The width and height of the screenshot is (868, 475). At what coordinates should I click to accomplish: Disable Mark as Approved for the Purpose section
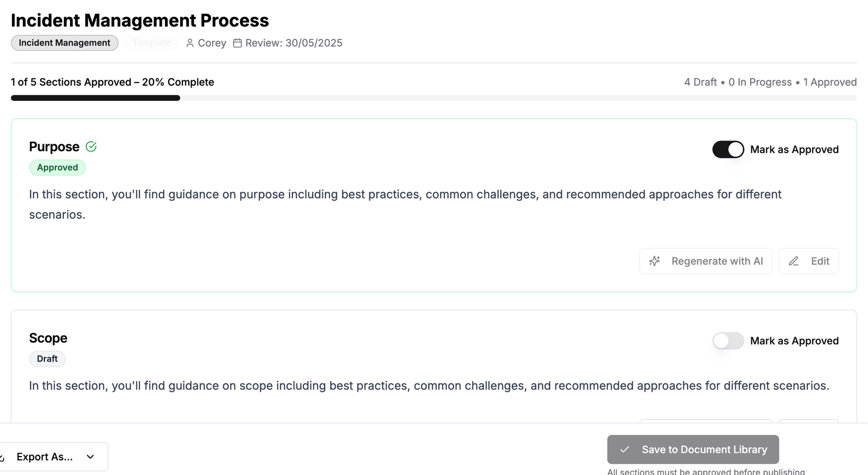click(727, 149)
